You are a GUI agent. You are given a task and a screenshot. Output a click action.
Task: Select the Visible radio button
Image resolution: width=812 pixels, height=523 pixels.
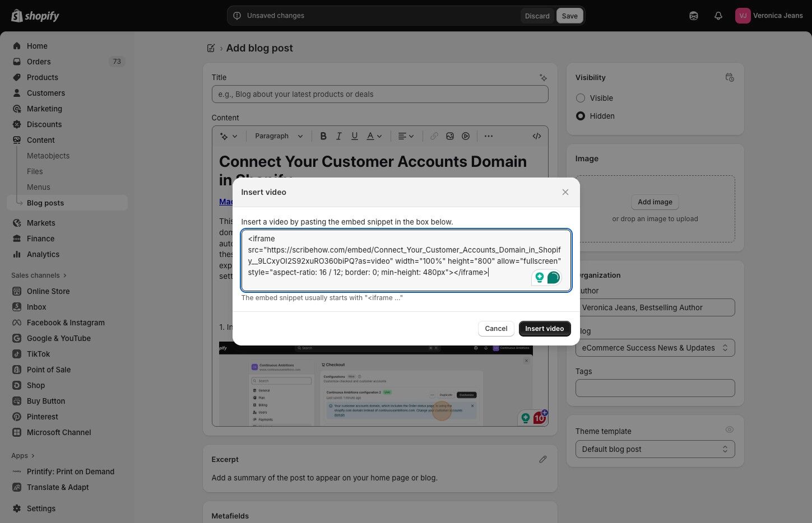pos(581,98)
